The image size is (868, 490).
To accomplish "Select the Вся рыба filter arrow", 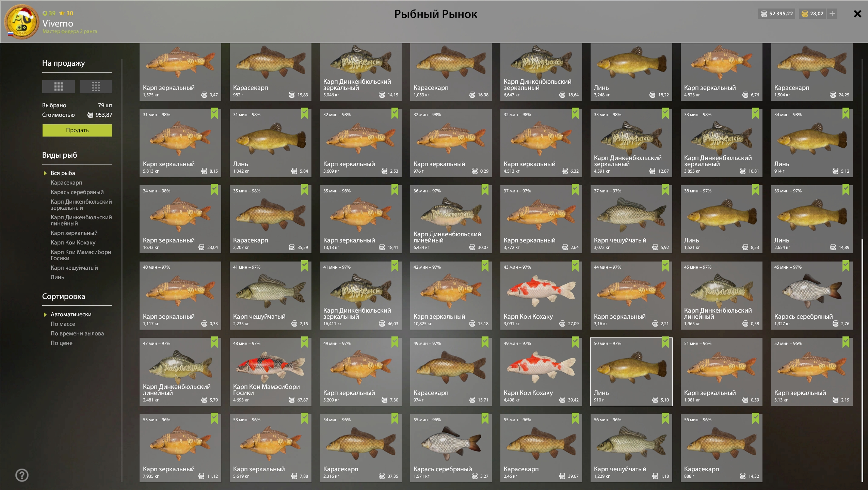I will pos(45,173).
